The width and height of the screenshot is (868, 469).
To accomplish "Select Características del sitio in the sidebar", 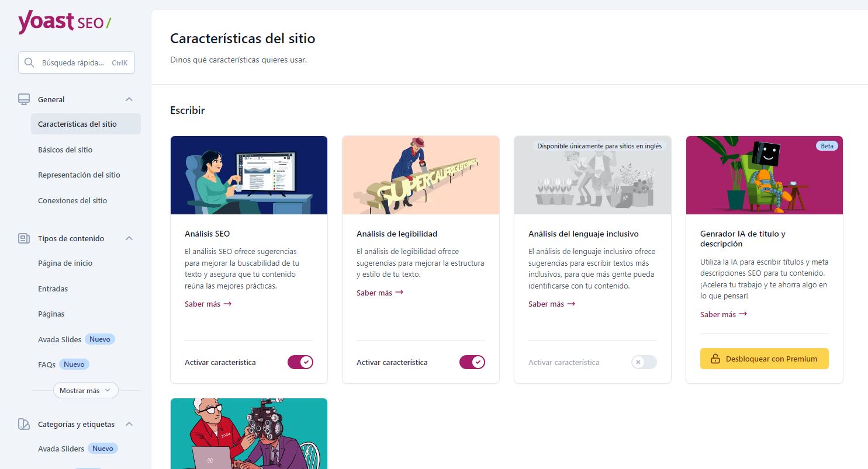I will [x=77, y=124].
